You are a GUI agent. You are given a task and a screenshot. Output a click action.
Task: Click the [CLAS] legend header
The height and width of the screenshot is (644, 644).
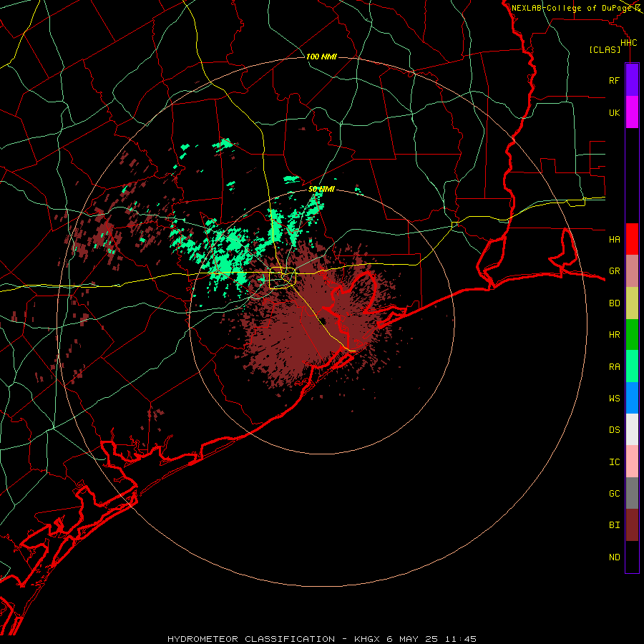pyautogui.click(x=605, y=49)
